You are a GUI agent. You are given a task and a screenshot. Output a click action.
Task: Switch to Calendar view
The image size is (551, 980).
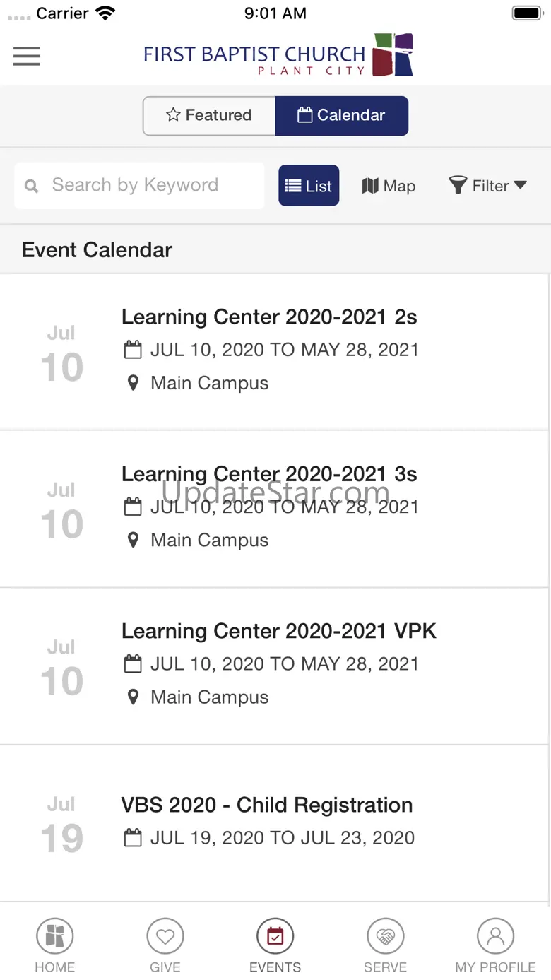tap(342, 115)
